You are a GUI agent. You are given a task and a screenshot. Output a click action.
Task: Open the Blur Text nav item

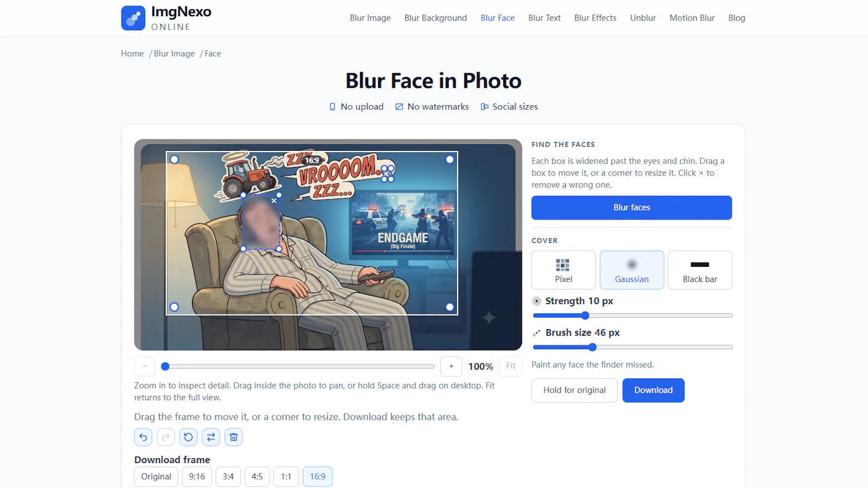tap(545, 18)
